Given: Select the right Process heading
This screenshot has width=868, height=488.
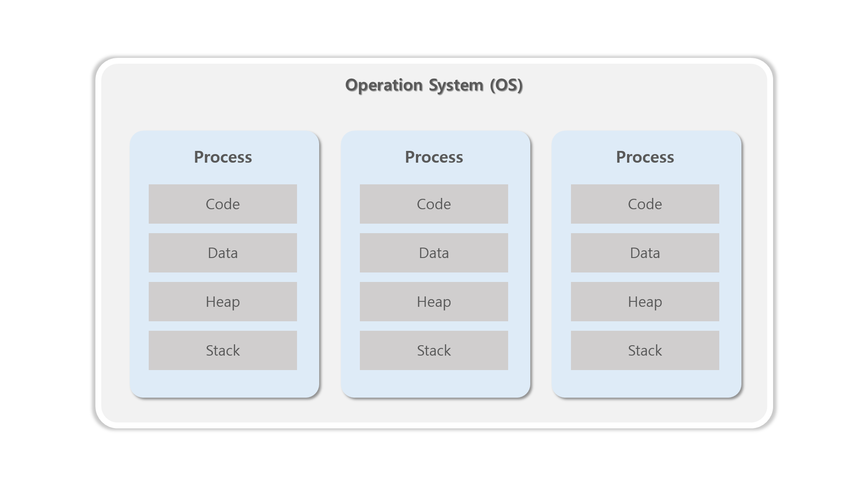Looking at the screenshot, I should (x=645, y=157).
